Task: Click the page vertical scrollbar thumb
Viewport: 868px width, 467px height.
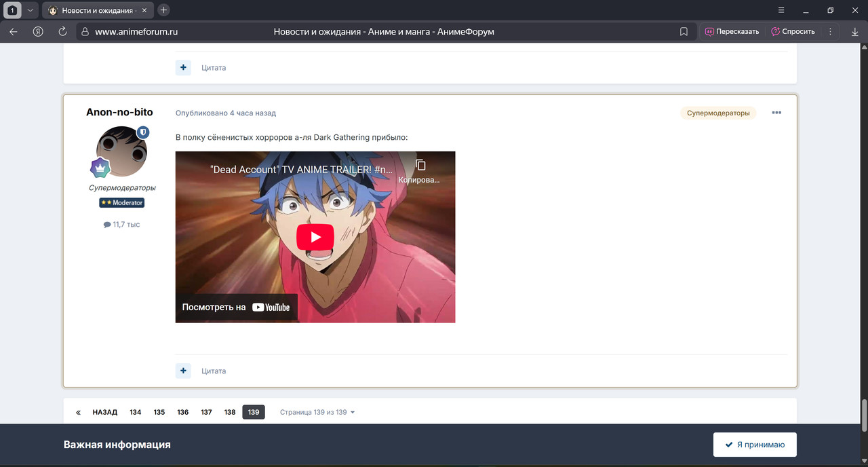Action: point(864,417)
